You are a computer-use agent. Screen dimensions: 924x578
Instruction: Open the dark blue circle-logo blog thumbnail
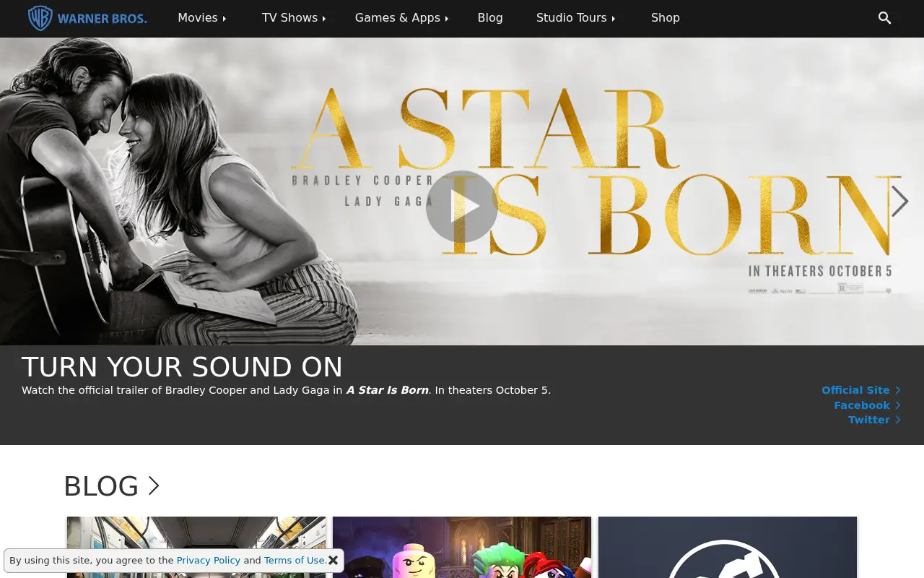[x=728, y=547]
